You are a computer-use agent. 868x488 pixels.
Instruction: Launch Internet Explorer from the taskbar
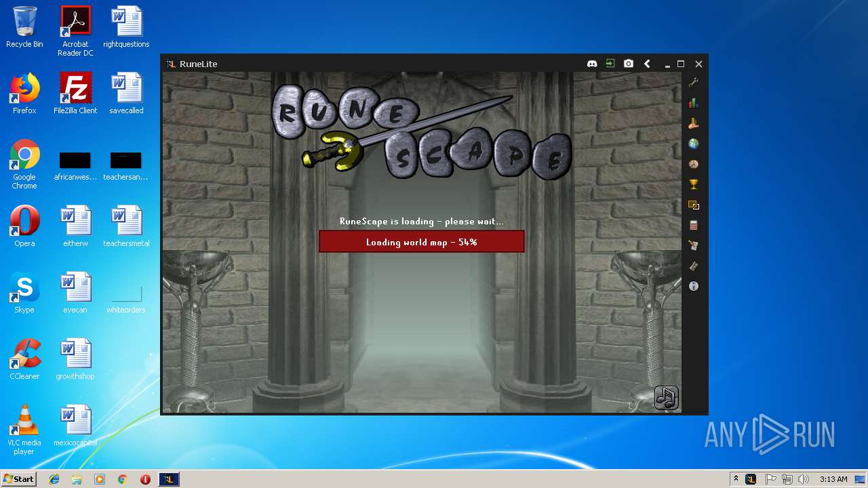pos(54,479)
